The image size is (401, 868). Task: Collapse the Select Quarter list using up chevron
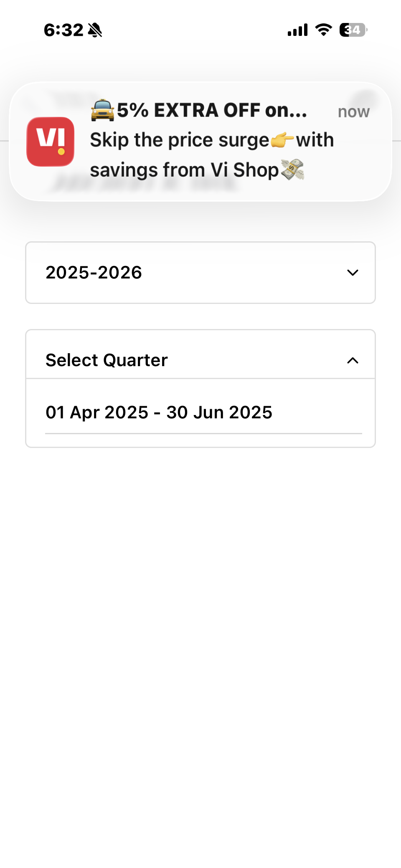point(353,360)
